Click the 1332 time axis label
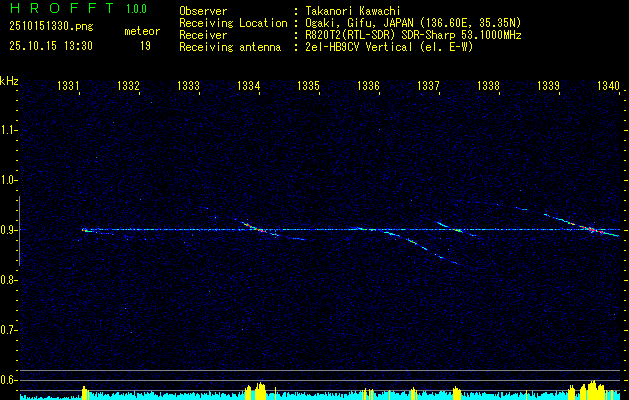629x400 pixels. coord(128,85)
